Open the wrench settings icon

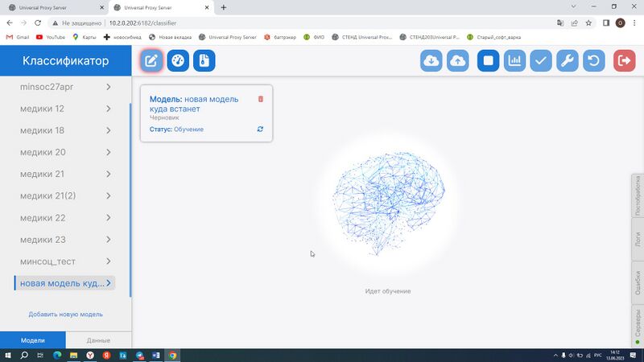pos(568,61)
